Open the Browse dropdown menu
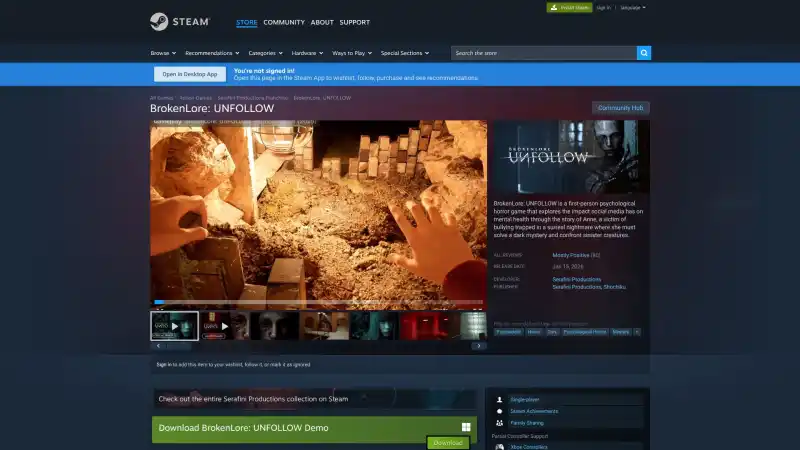This screenshot has height=450, width=800. [161, 53]
